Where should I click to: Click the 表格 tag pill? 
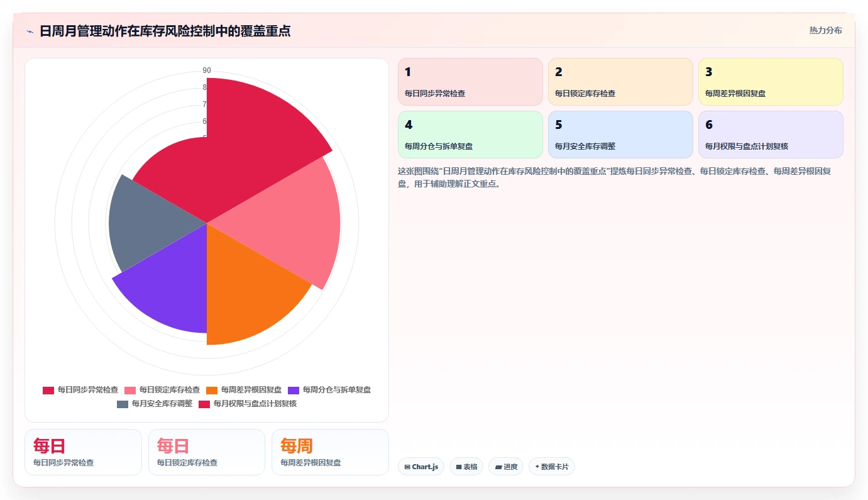coord(466,467)
